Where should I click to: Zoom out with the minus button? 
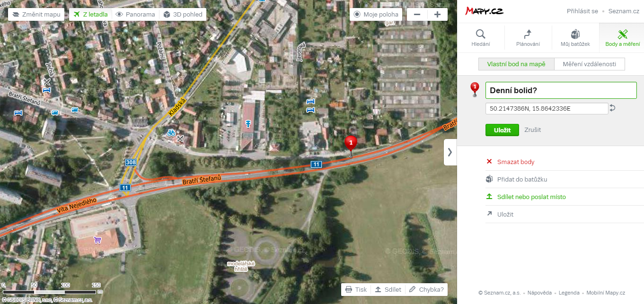[x=417, y=15]
